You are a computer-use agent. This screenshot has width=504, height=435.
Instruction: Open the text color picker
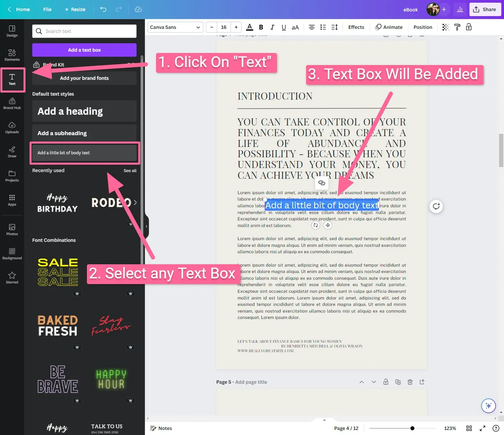tap(250, 27)
